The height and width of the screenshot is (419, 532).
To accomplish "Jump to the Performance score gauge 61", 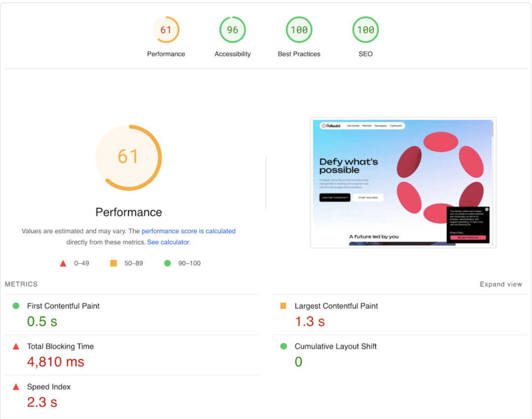I will (166, 30).
